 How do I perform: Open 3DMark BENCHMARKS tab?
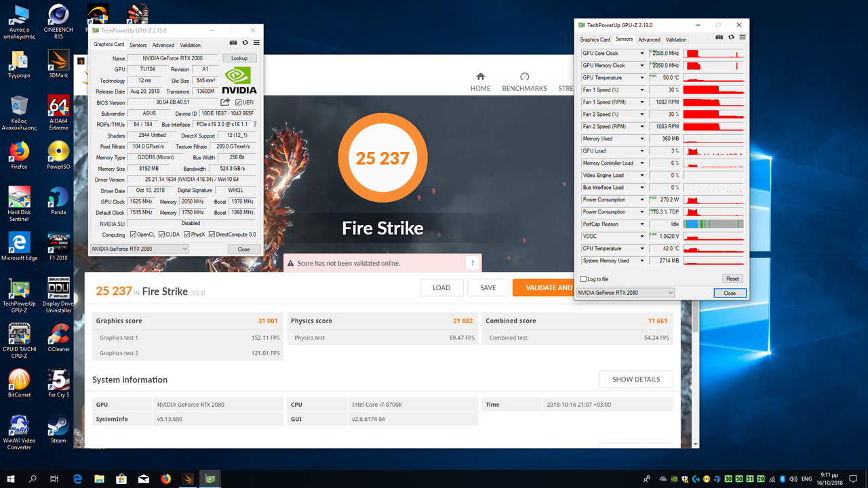pos(524,82)
